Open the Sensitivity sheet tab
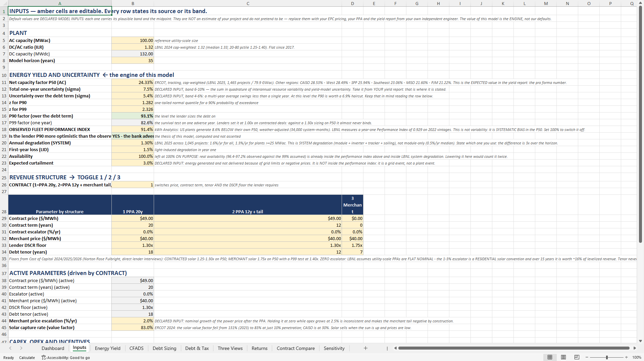This screenshot has height=361, width=644. click(x=334, y=348)
